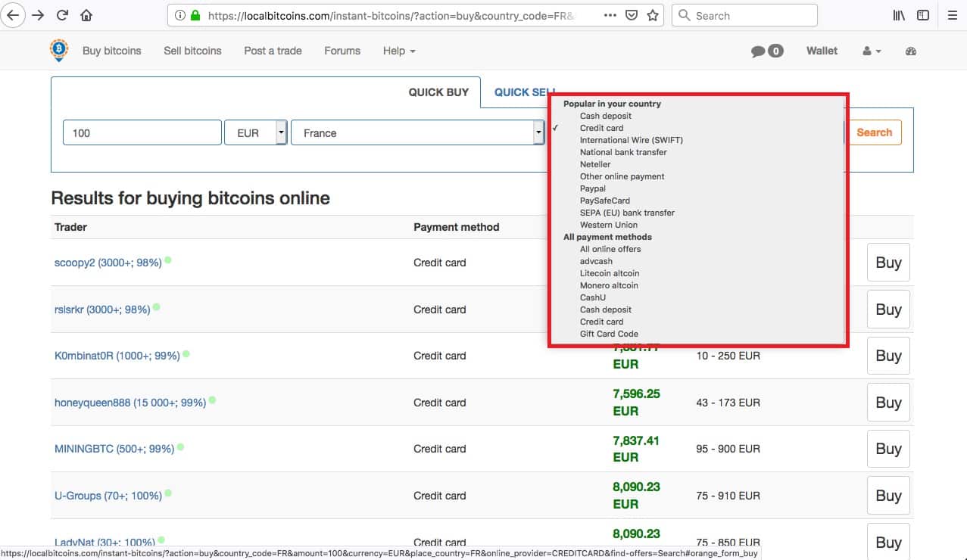Bookmark this page with the star icon
The image size is (967, 560).
click(x=653, y=15)
